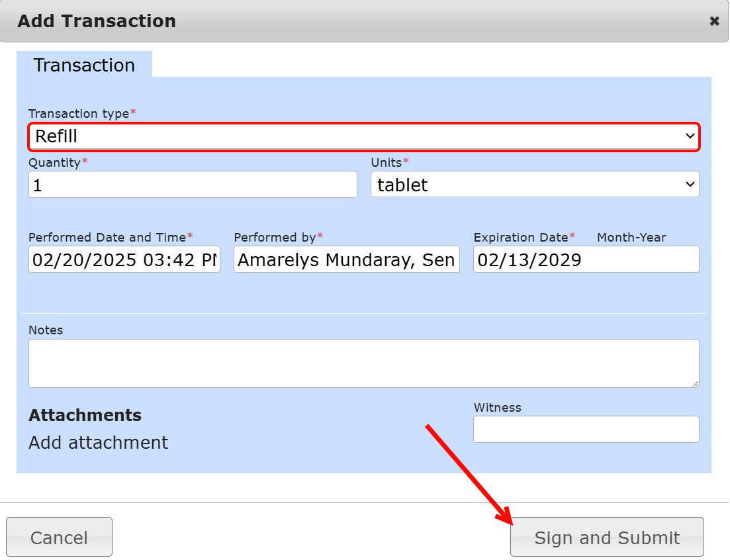Focus the Performed Date and Time field
The height and width of the screenshot is (560, 730).
point(124,259)
